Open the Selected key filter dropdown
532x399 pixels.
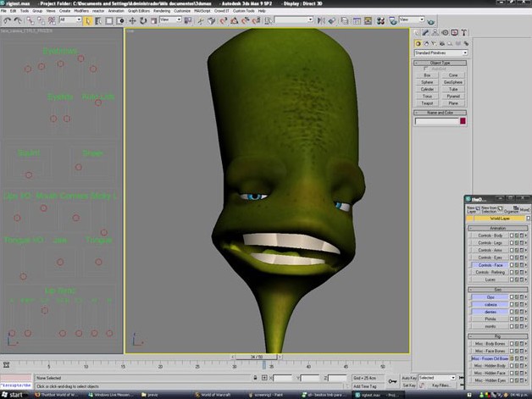point(437,377)
